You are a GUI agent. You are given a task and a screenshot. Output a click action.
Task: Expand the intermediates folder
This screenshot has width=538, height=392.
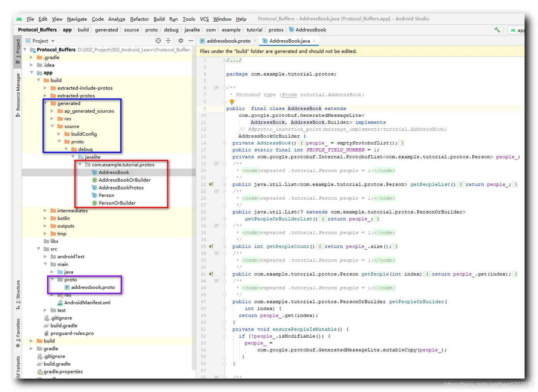pos(45,211)
